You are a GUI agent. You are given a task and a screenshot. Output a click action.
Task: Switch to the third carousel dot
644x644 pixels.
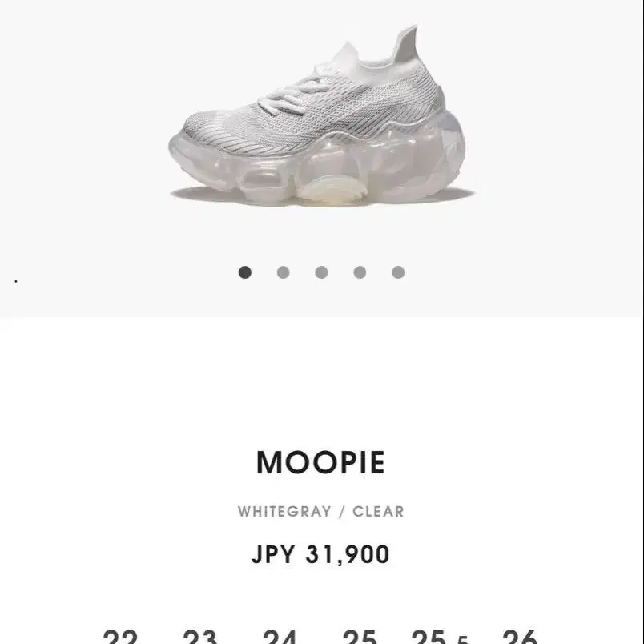tap(321, 272)
